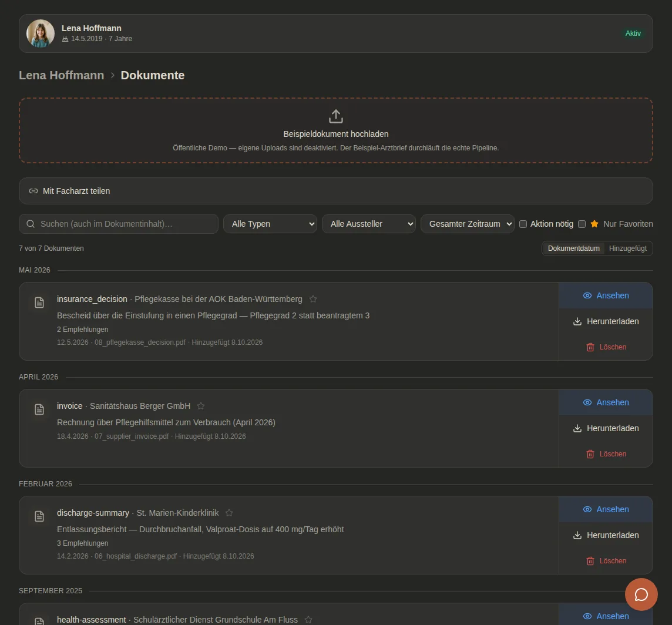Click download icon for discharge-summary document

coord(577,535)
